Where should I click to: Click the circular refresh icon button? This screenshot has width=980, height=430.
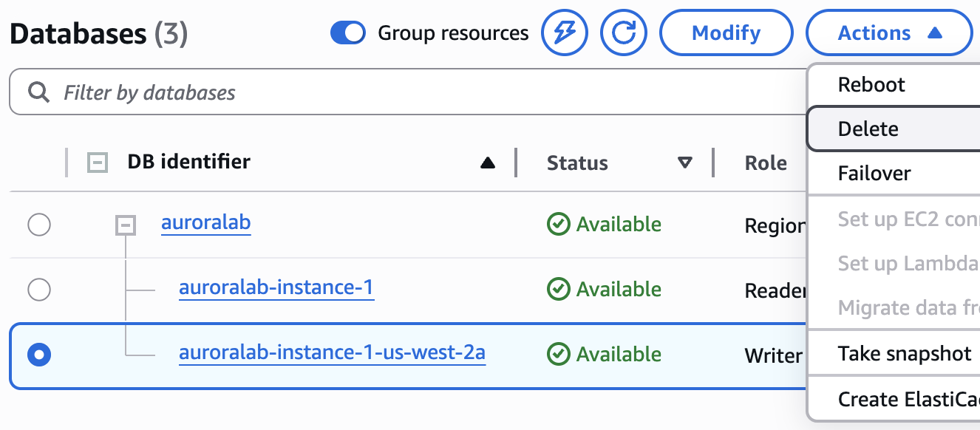(x=624, y=33)
